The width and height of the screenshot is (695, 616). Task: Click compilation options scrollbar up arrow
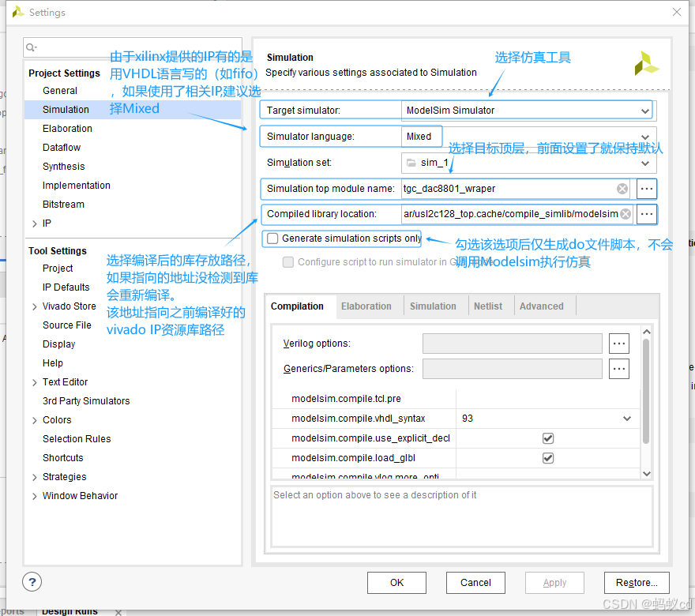tap(647, 332)
